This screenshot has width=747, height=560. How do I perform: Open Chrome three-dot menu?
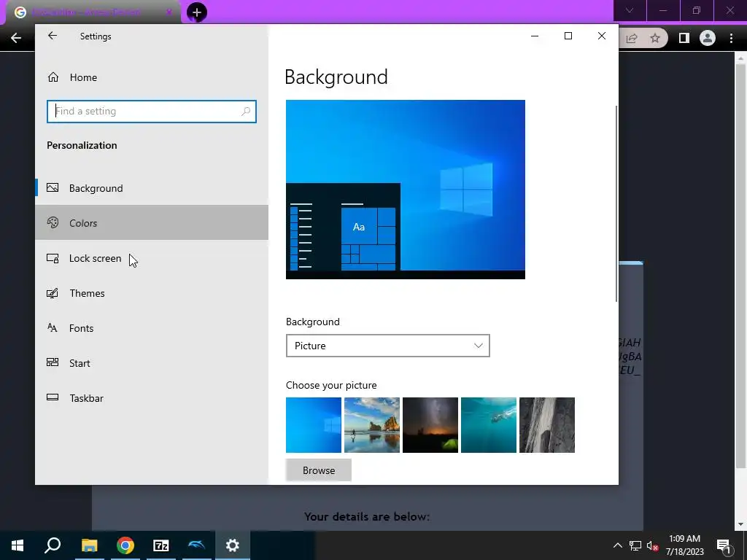coord(731,38)
